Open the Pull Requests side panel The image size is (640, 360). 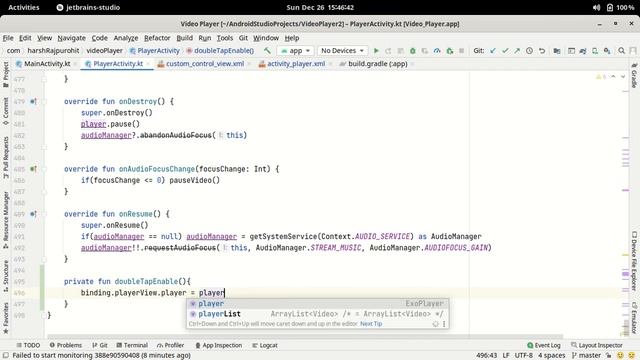coord(6,158)
